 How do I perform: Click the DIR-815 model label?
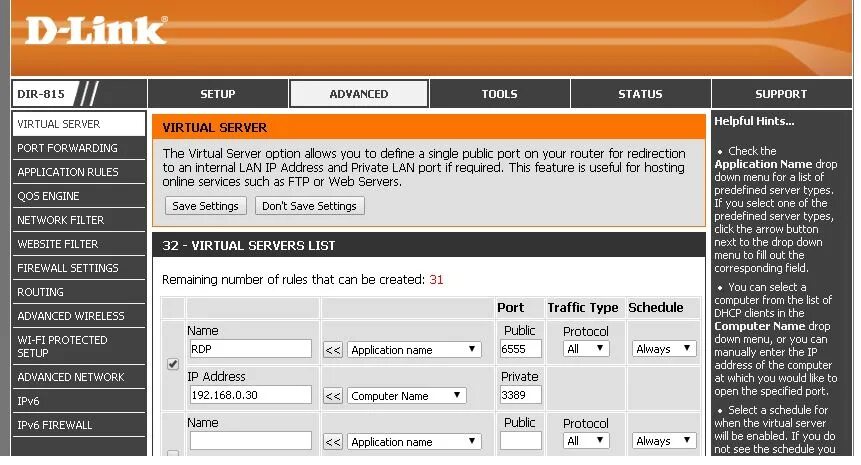tap(41, 94)
